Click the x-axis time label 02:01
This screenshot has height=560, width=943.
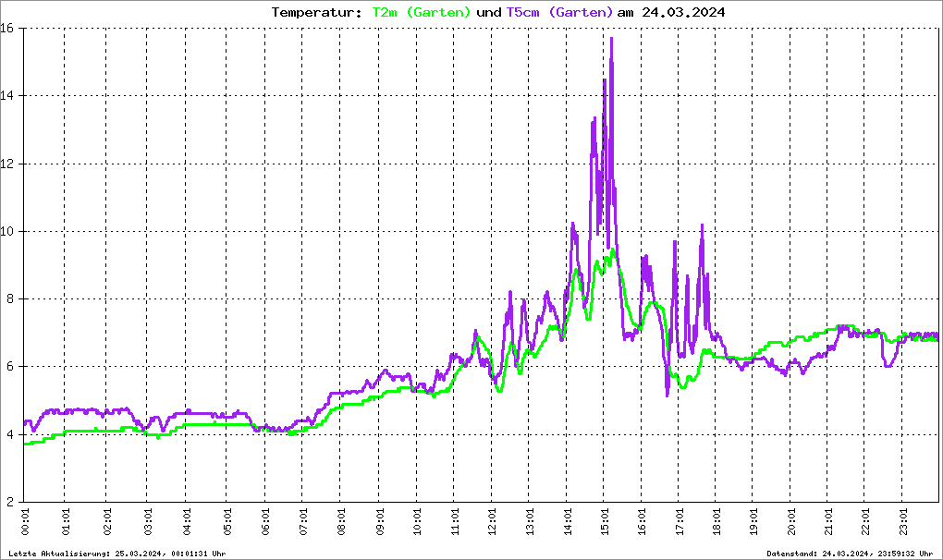tap(107, 521)
